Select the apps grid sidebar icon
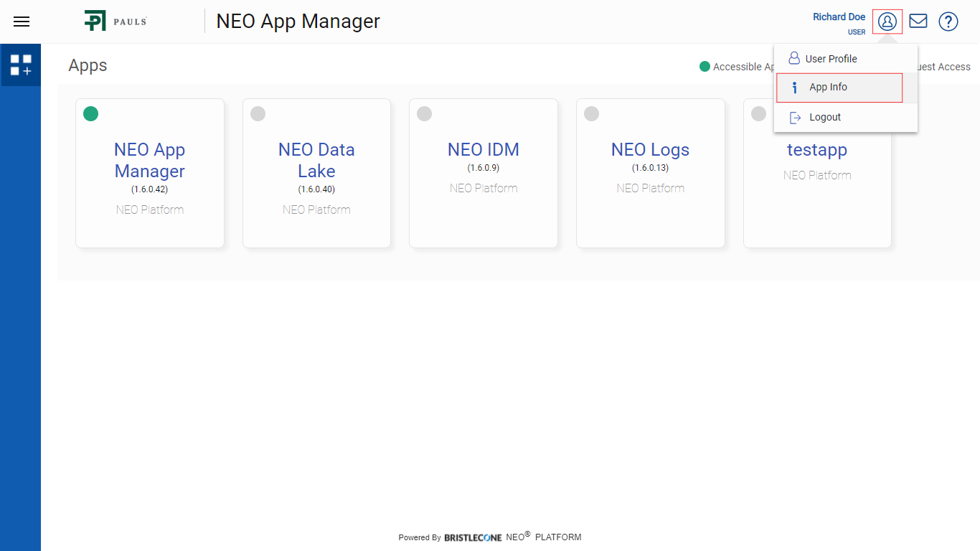Image resolution: width=980 pixels, height=551 pixels. coord(21,65)
